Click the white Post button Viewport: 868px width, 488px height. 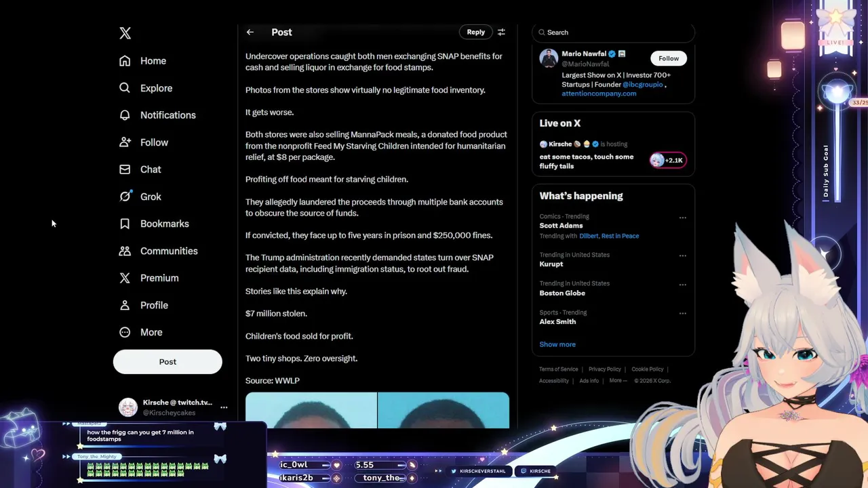tap(167, 362)
